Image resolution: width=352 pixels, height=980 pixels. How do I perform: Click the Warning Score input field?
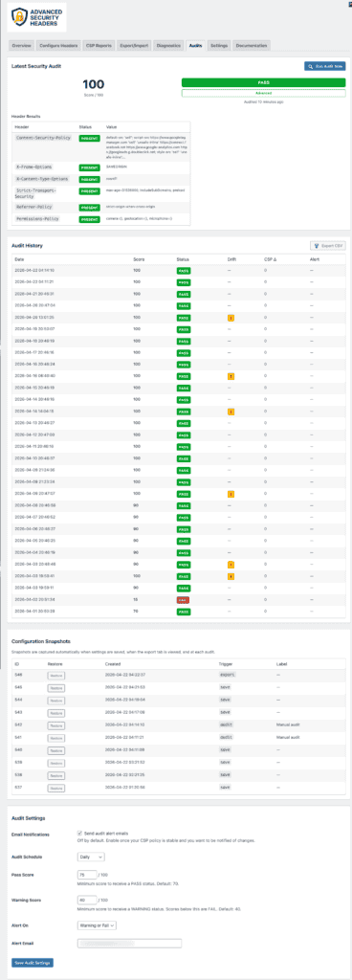(x=87, y=899)
